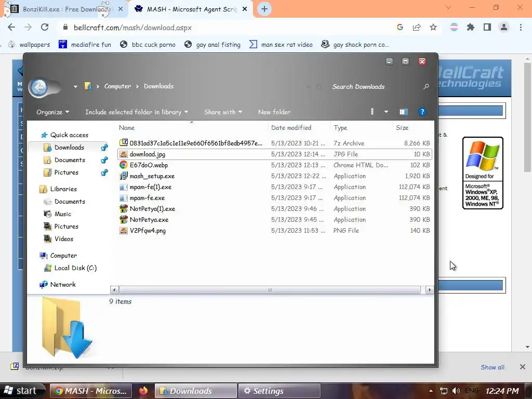This screenshot has width=532, height=399.
Task: Click the horizontal scrollbar thumb in file list
Action: pos(270,290)
